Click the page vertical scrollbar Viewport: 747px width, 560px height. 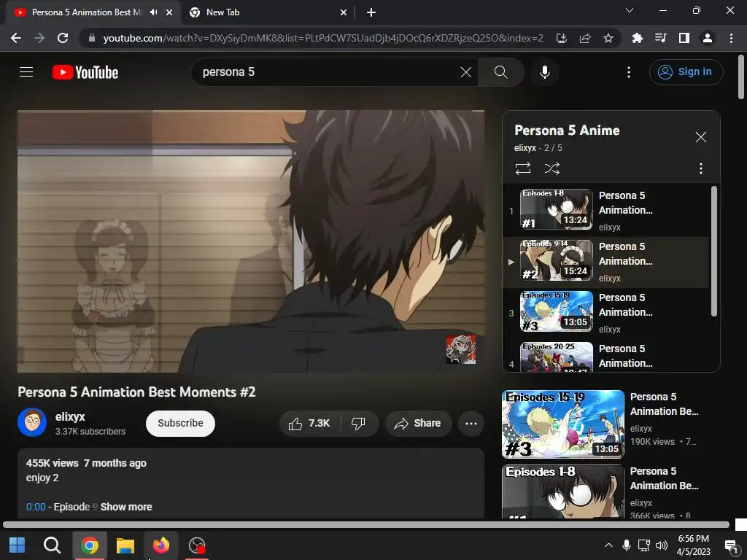pyautogui.click(x=741, y=76)
